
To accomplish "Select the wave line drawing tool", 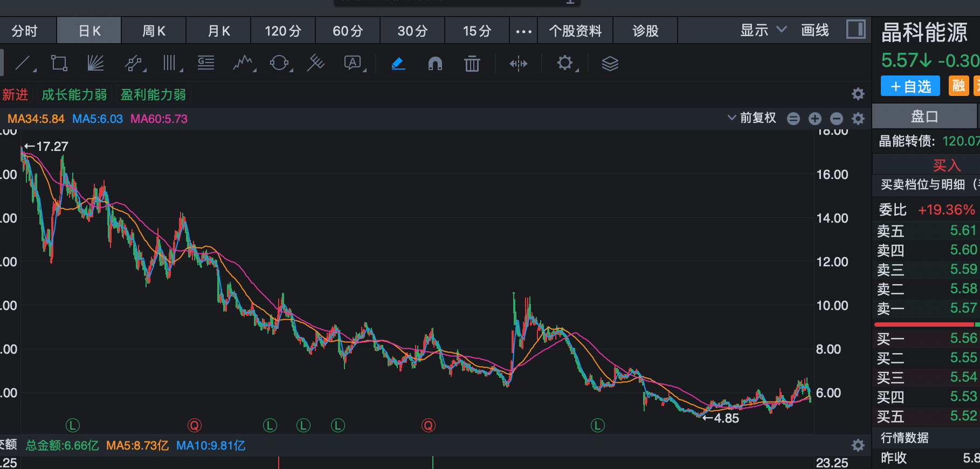I will [x=243, y=64].
